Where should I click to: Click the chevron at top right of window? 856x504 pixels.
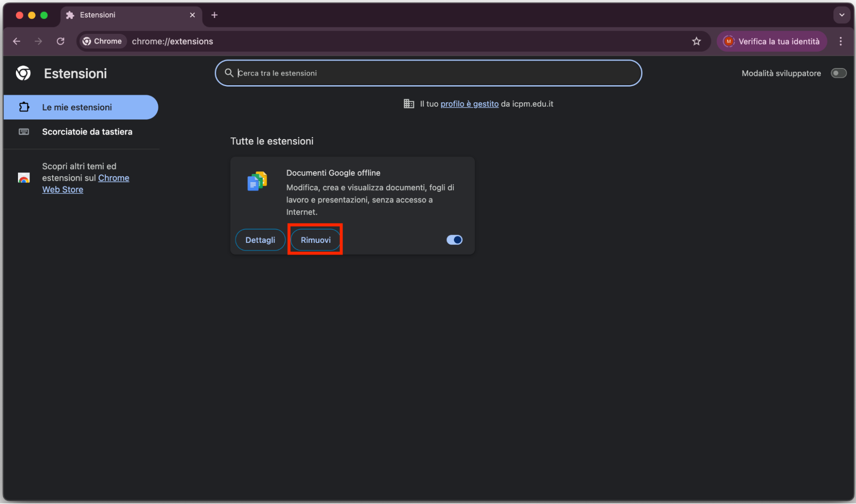(841, 15)
